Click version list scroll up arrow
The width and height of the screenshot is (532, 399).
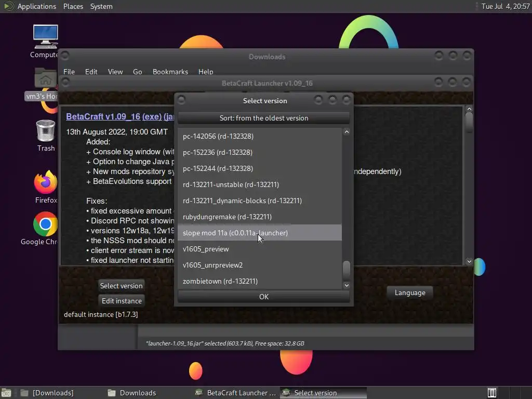click(347, 131)
